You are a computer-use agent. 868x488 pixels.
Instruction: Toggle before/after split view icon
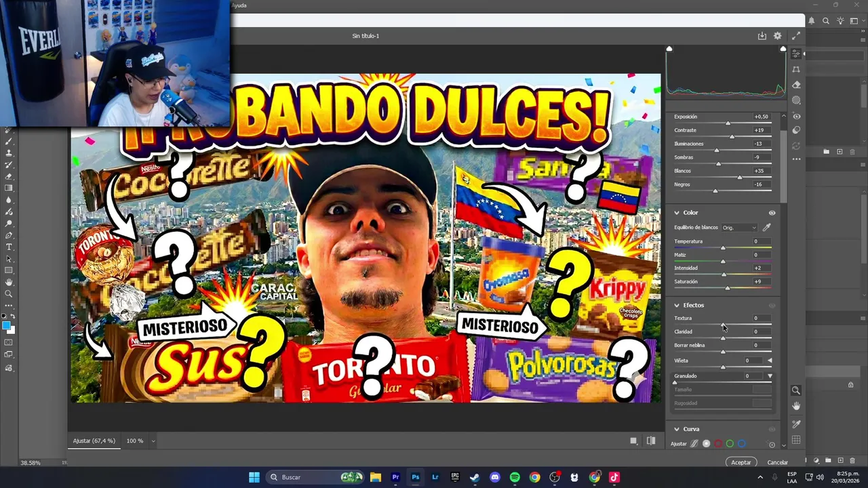pyautogui.click(x=651, y=441)
